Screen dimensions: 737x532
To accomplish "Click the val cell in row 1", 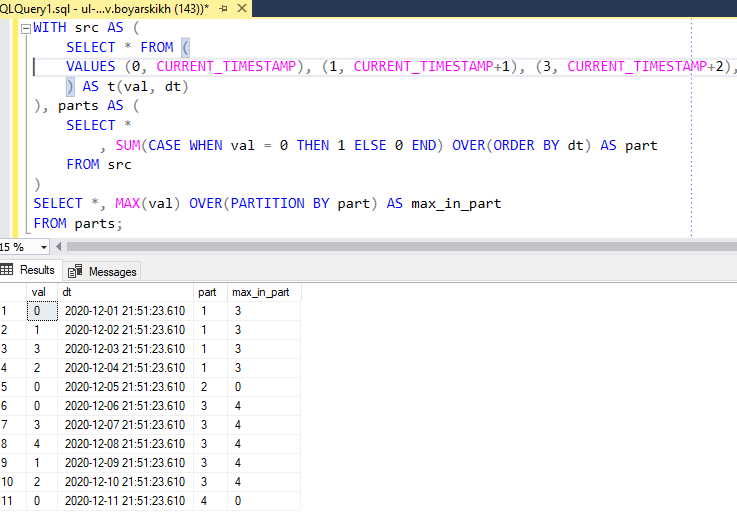I will pyautogui.click(x=39, y=311).
